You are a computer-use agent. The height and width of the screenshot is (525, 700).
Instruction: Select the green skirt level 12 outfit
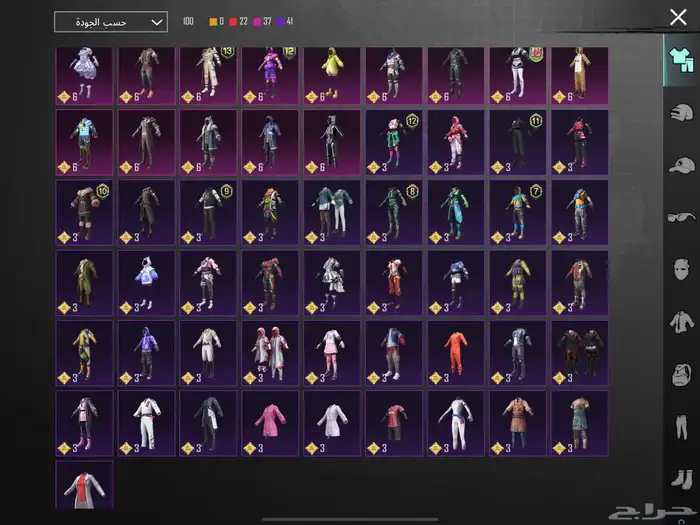[x=394, y=142]
